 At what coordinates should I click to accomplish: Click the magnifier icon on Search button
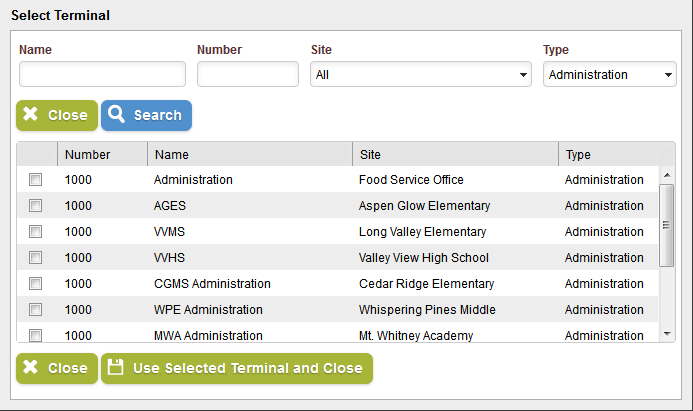(x=116, y=114)
